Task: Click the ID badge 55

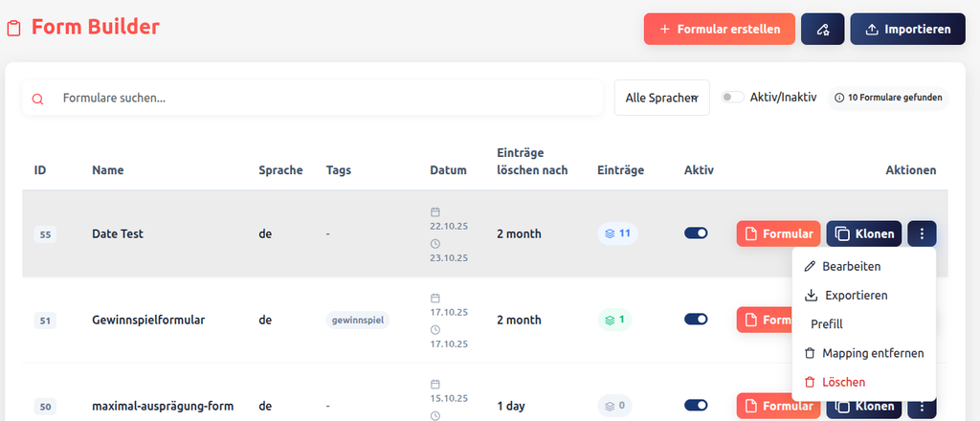Action: click(x=45, y=234)
